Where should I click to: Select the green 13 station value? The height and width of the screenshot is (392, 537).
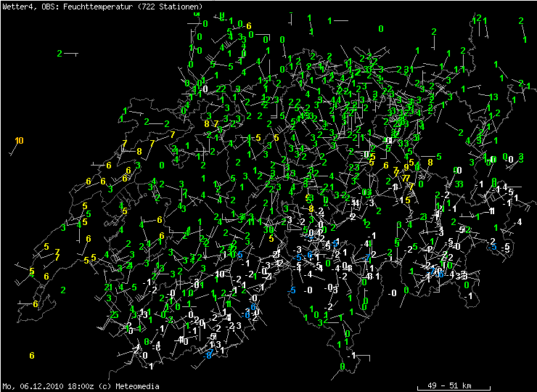point(493,97)
